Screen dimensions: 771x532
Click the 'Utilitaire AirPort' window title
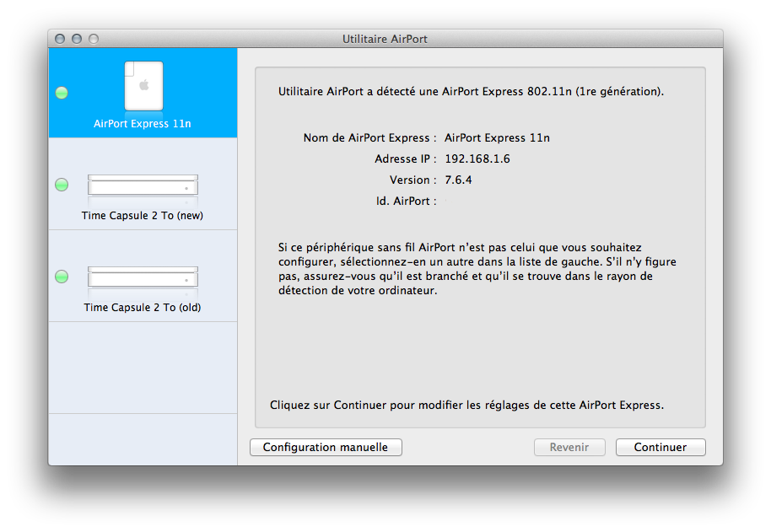pyautogui.click(x=385, y=39)
